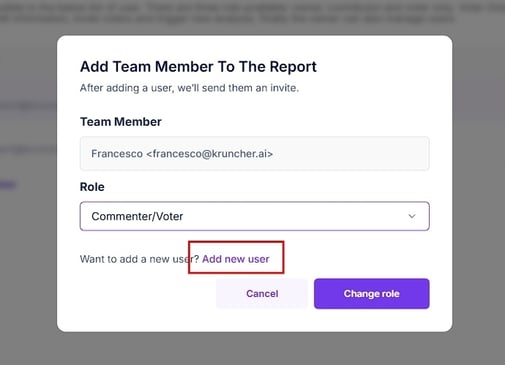Click the 'Add Team Member To The Report' heading
The width and height of the screenshot is (505, 365).
click(198, 66)
